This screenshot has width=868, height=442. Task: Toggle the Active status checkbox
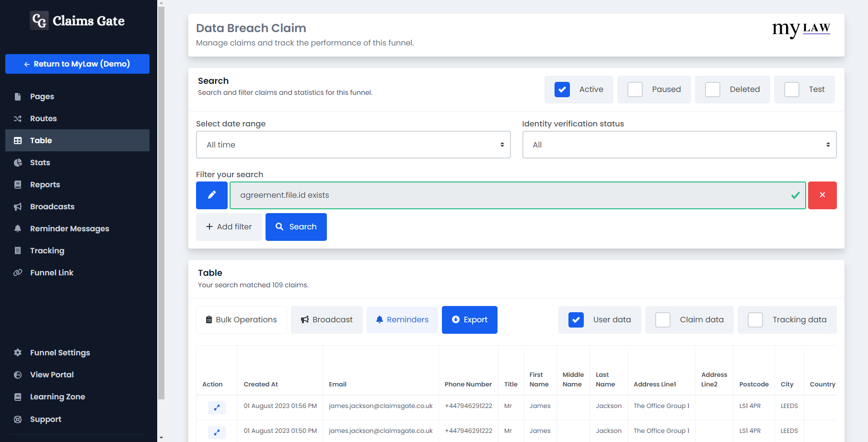(562, 90)
